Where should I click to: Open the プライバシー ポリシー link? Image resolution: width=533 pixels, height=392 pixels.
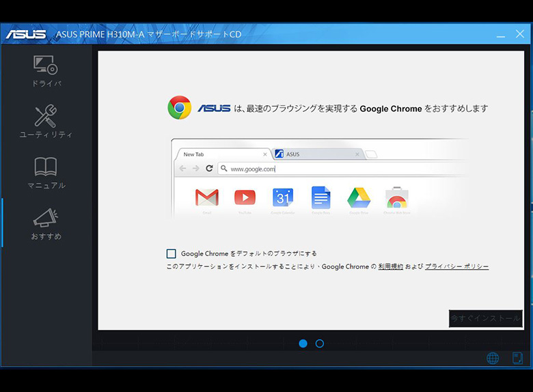(457, 266)
